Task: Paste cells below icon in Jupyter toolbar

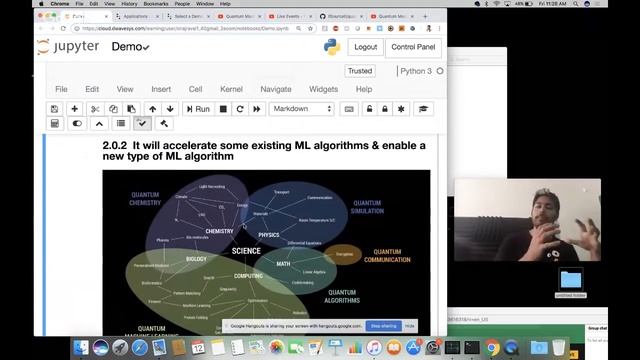Action: pyautogui.click(x=131, y=109)
